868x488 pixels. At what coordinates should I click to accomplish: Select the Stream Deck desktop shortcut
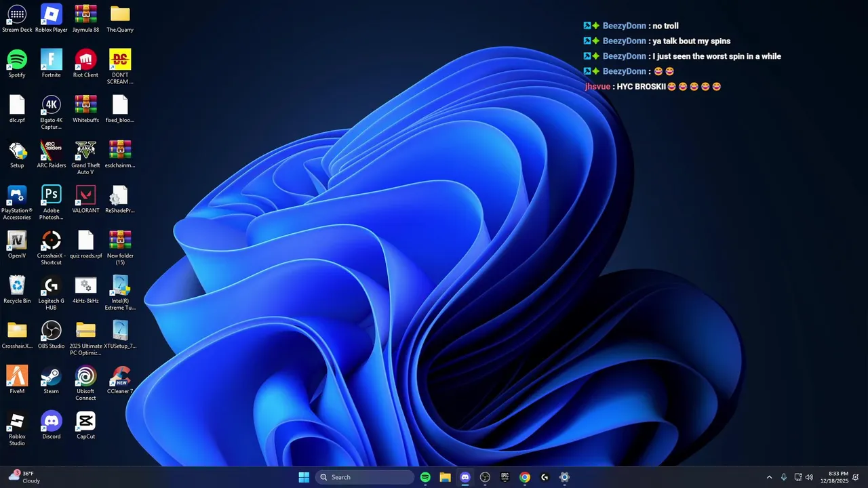coord(17,18)
